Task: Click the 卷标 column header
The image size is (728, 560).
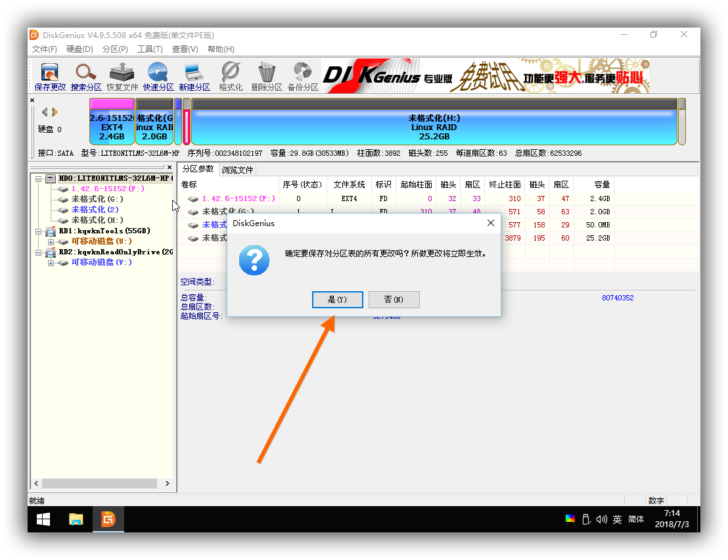Action: (x=229, y=185)
